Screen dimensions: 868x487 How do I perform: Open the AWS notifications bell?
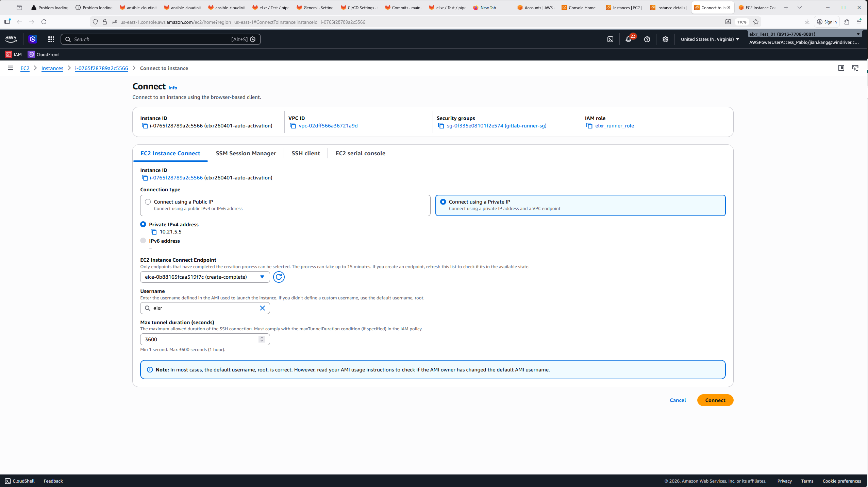628,39
